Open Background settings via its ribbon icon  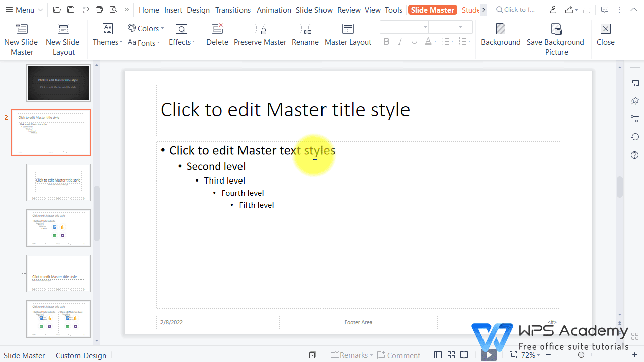pyautogui.click(x=501, y=34)
